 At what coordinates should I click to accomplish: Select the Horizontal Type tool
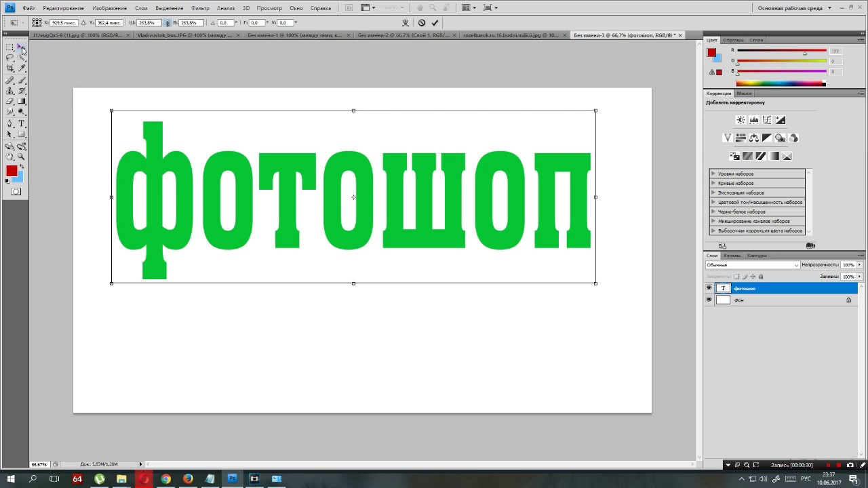[22, 124]
